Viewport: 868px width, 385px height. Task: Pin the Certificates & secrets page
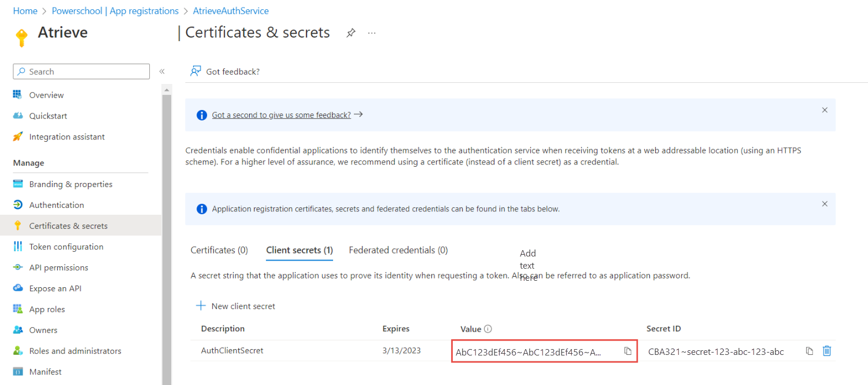(x=350, y=33)
